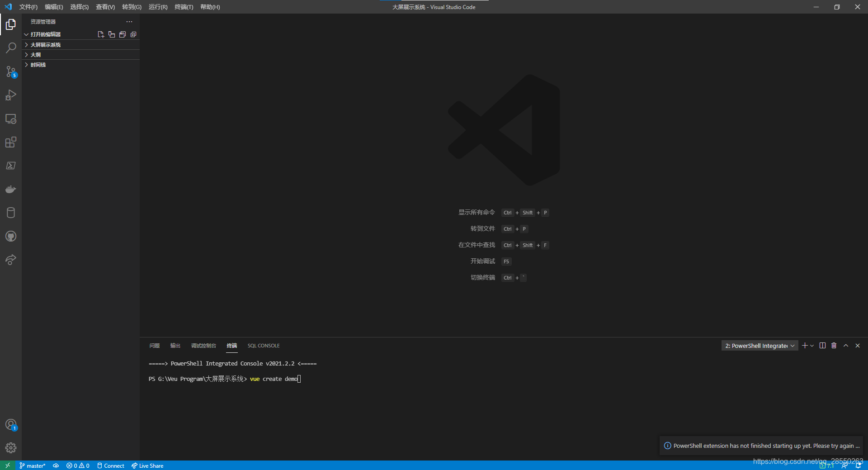Viewport: 868px width, 470px height.
Task: Maximize the panel with up chevron
Action: pos(846,346)
